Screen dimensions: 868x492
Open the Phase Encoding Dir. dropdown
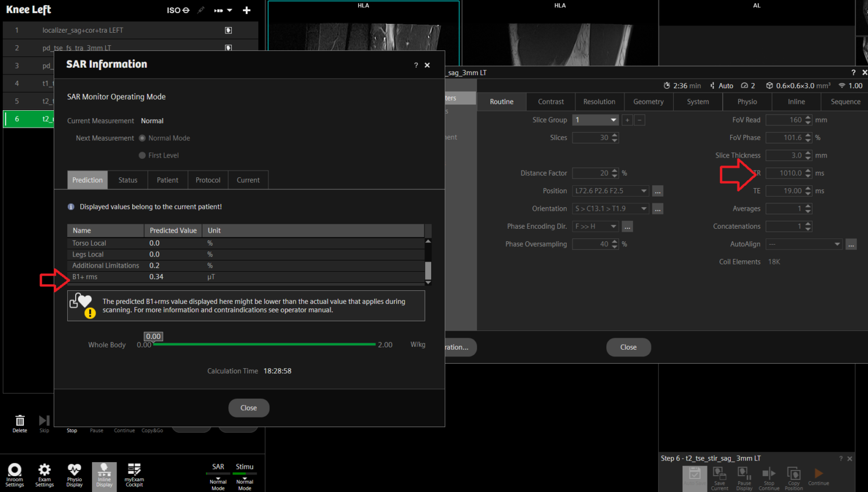pos(613,227)
